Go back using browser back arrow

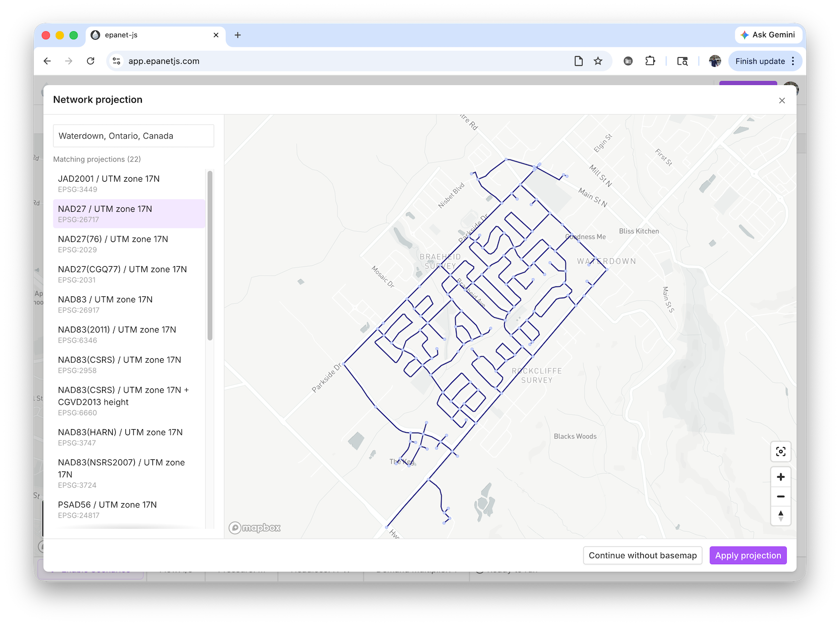[x=47, y=61]
